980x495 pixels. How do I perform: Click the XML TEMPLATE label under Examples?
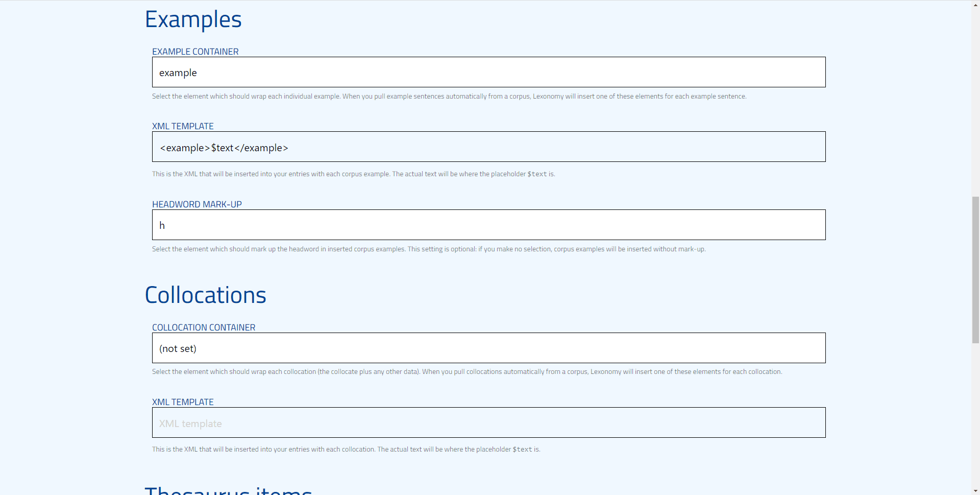coord(183,126)
